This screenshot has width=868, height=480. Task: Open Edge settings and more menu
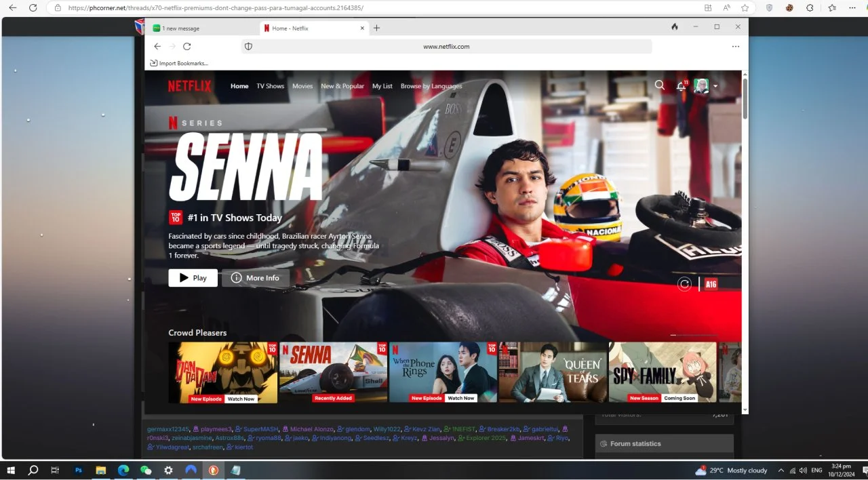(x=852, y=8)
